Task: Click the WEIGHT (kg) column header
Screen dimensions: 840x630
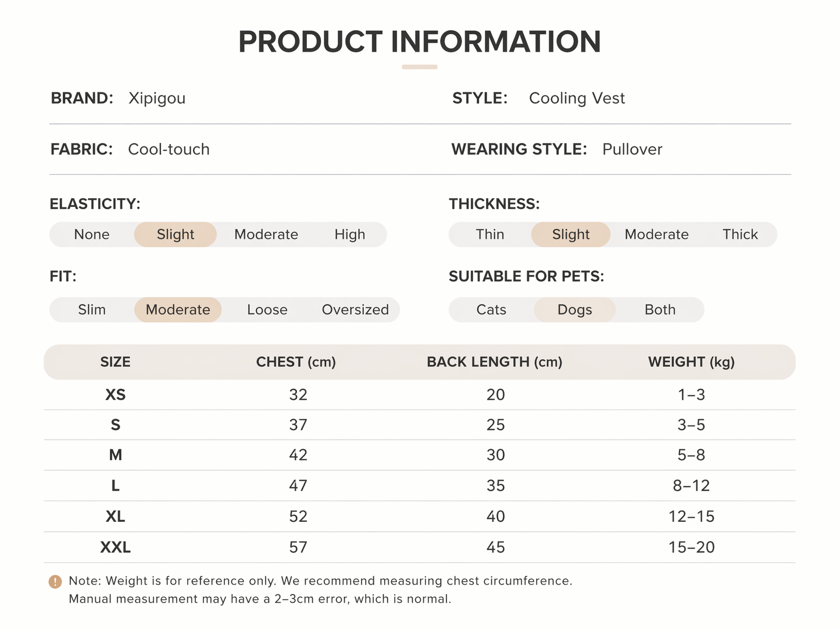Action: tap(692, 362)
